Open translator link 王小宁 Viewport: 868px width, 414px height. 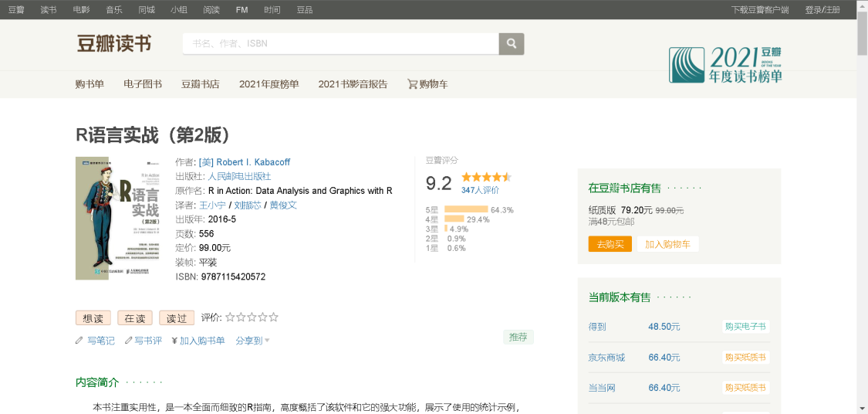point(213,205)
